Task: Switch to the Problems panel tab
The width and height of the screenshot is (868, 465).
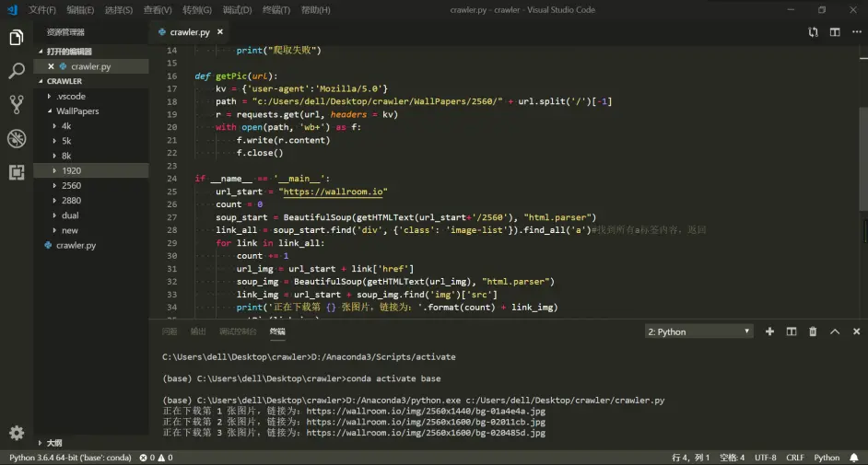Action: (x=170, y=331)
